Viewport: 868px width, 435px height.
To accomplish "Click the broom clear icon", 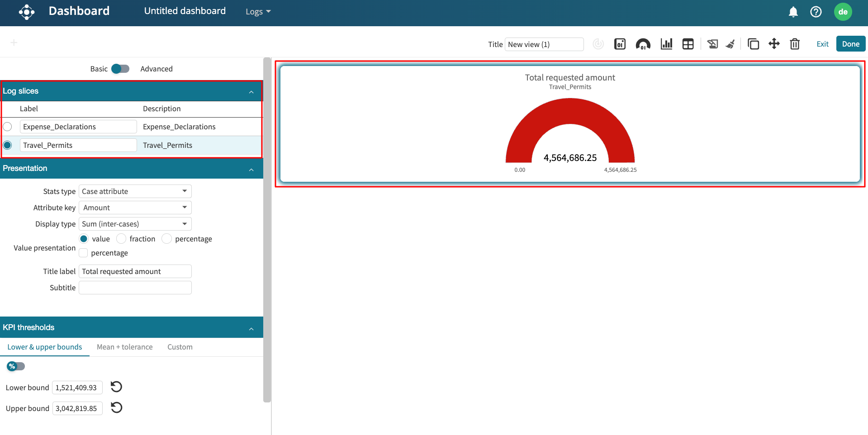I will tap(730, 44).
